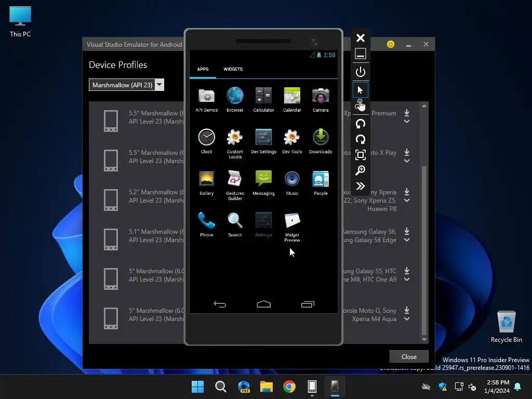Switch to the WIDGETS tab
This screenshot has width=532, height=399.
point(233,69)
